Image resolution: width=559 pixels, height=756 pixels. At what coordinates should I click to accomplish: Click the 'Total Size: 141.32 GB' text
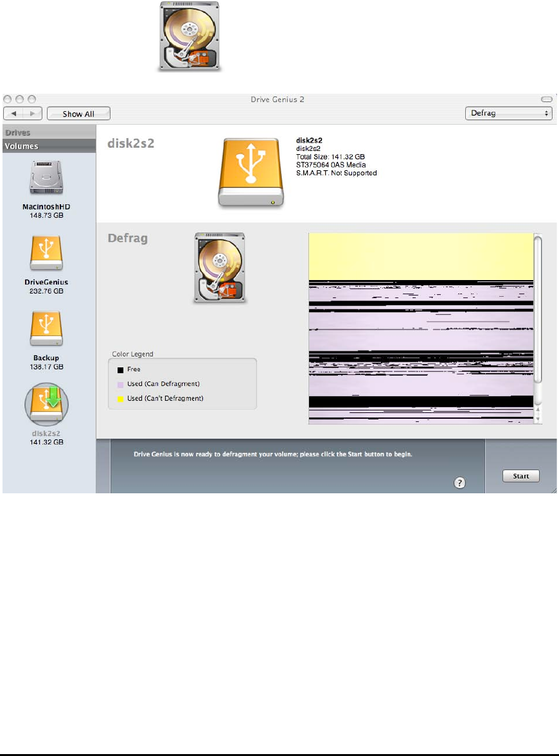(x=330, y=157)
